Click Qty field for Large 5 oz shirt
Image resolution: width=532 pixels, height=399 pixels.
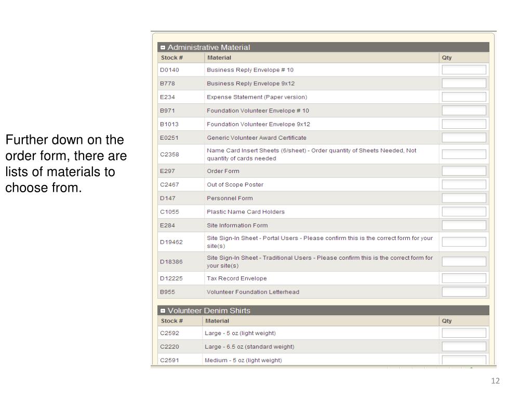pos(464,333)
